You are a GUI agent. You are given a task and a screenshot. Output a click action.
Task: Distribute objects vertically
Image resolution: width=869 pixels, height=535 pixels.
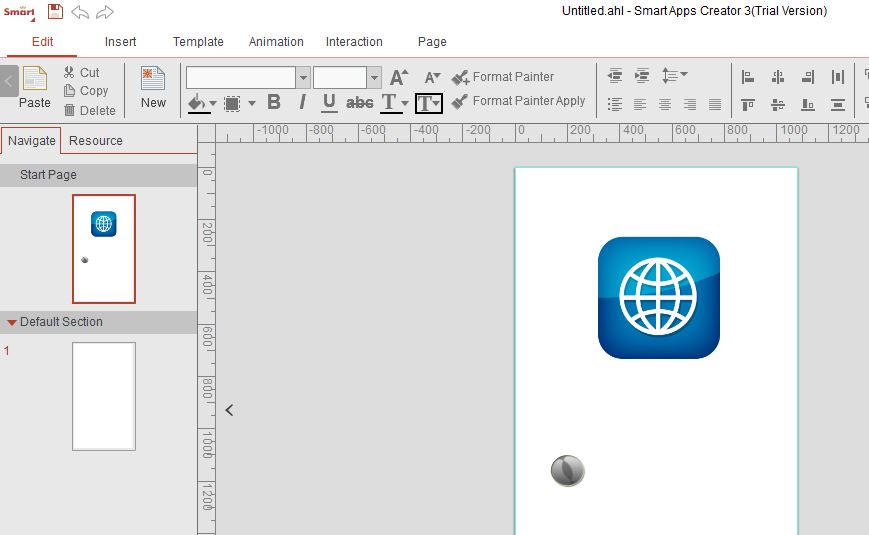coord(838,104)
